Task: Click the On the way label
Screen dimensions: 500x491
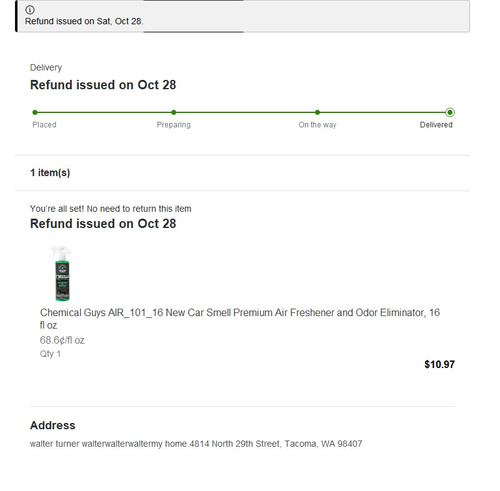Action: (x=317, y=125)
